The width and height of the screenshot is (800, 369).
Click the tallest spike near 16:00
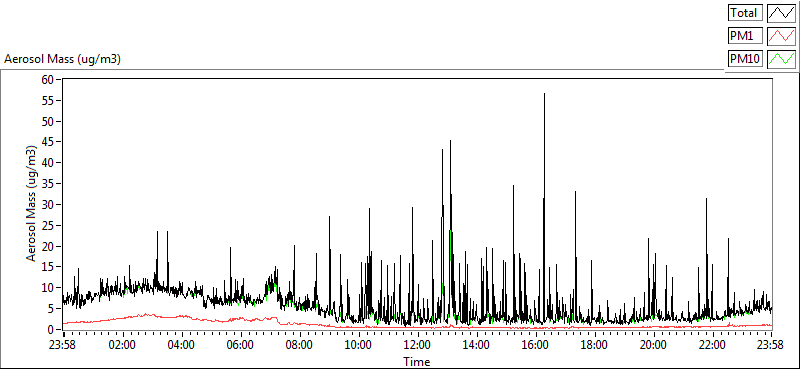pyautogui.click(x=544, y=94)
